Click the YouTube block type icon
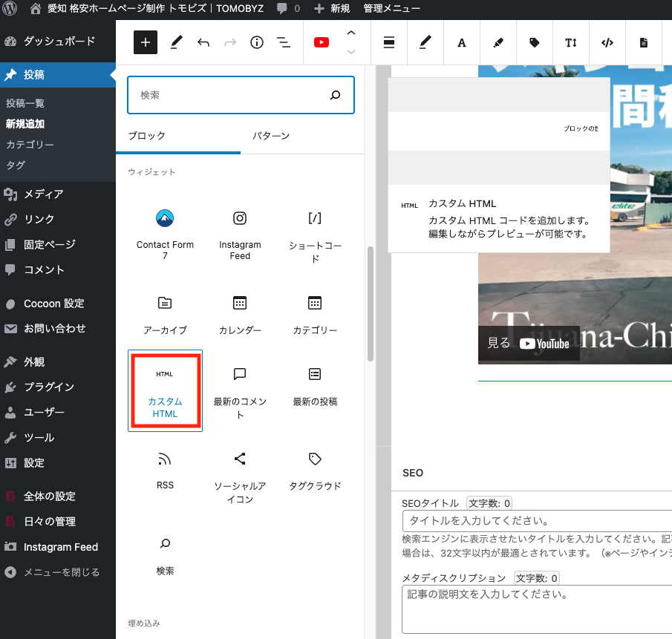Image resolution: width=672 pixels, height=639 pixels. [322, 42]
